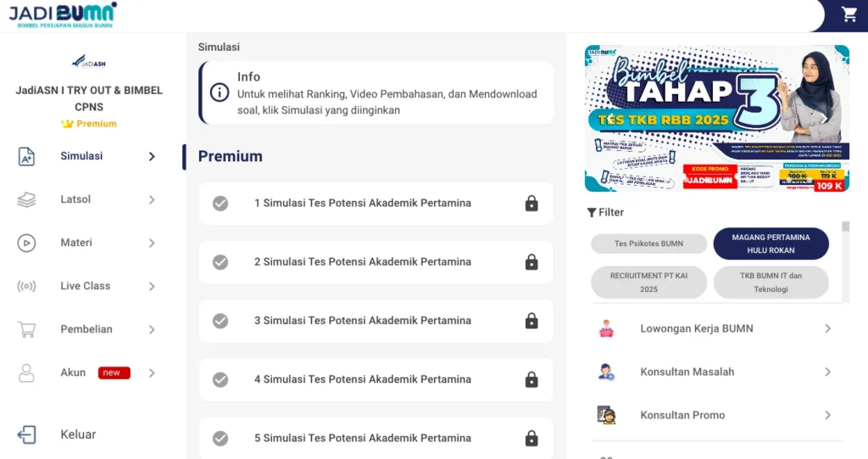
Task: Click the Premium crown icon
Action: coord(67,124)
